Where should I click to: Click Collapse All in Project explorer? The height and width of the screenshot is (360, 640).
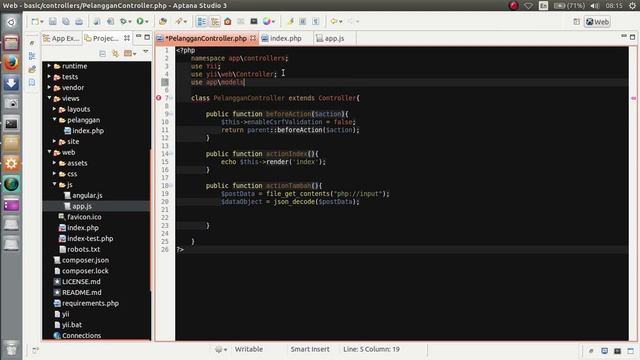[x=102, y=53]
